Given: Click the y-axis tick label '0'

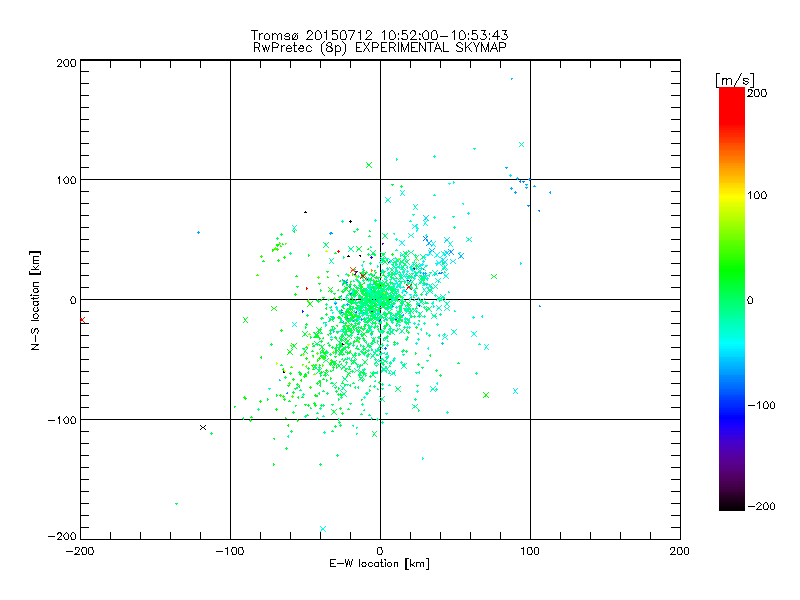Looking at the screenshot, I should pos(73,300).
